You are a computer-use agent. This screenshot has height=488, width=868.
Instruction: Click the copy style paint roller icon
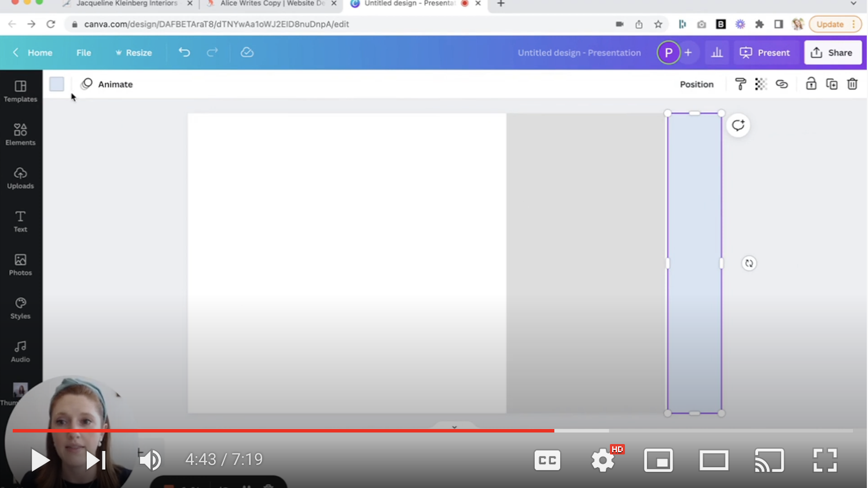(x=741, y=84)
